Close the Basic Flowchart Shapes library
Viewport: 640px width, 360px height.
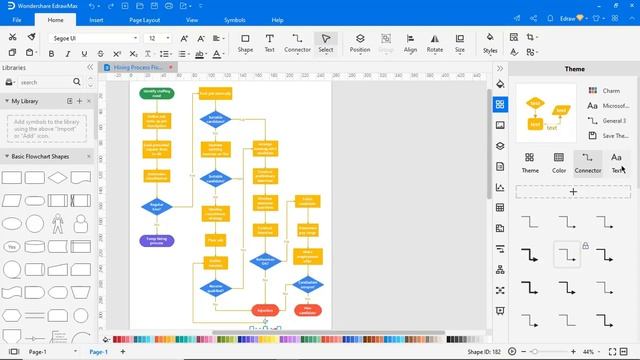pos(89,156)
